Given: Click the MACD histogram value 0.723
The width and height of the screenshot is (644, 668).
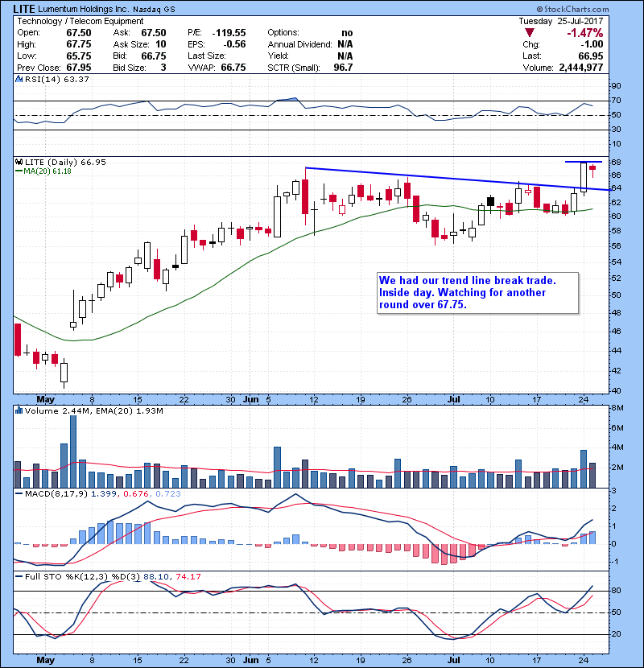Looking at the screenshot, I should pos(168,494).
